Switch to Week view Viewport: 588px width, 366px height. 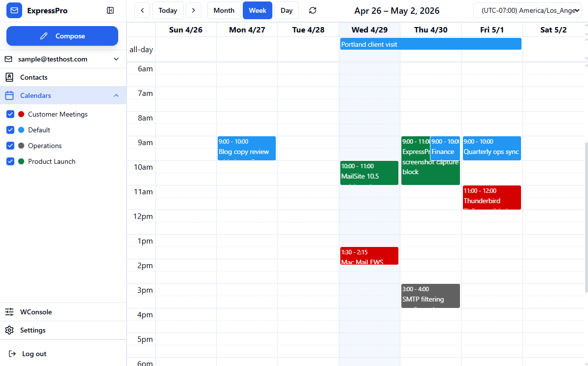[258, 10]
